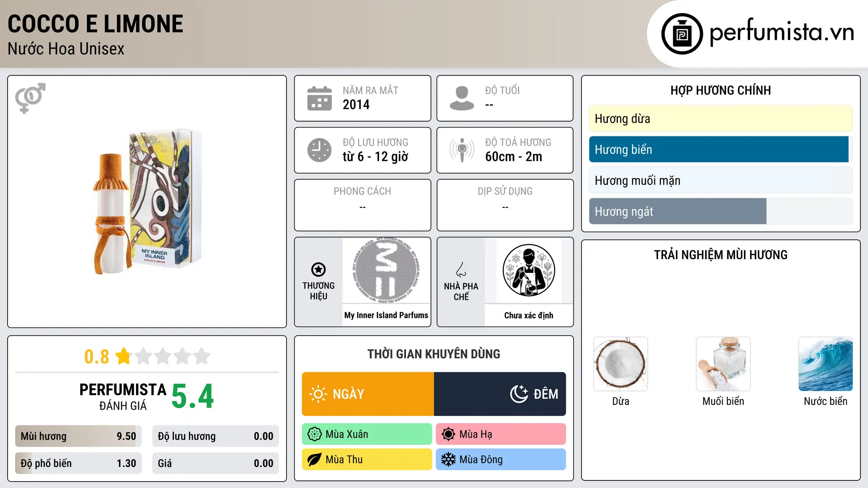Open the My Inner Island brand logo
868x488 pixels.
(x=386, y=270)
